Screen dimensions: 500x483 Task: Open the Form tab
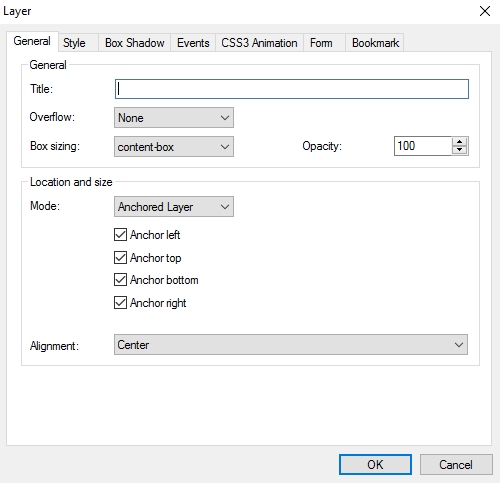coord(324,43)
